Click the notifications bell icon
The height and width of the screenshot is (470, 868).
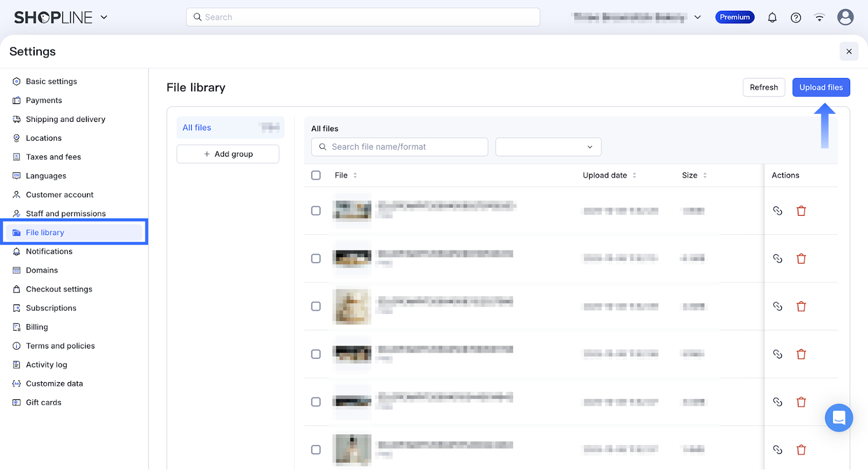coord(772,18)
